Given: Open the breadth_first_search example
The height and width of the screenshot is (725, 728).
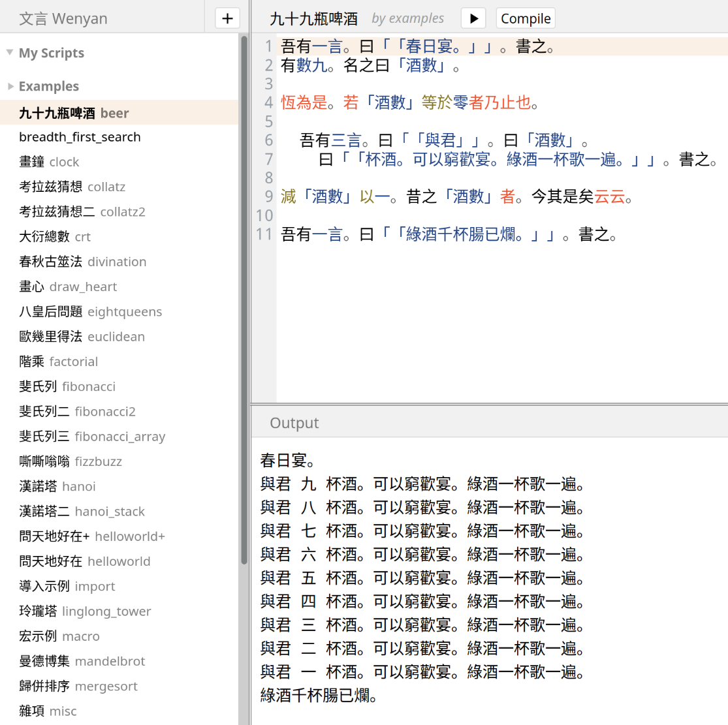Looking at the screenshot, I should point(80,137).
